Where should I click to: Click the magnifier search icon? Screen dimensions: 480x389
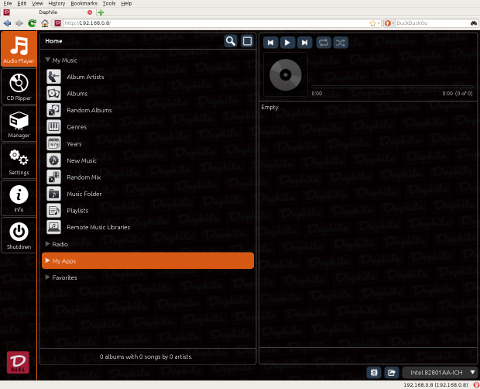click(x=231, y=41)
